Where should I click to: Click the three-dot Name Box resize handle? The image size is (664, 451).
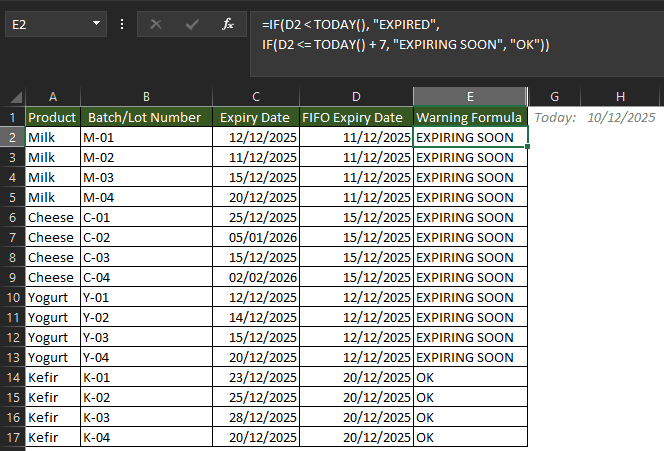tap(122, 24)
